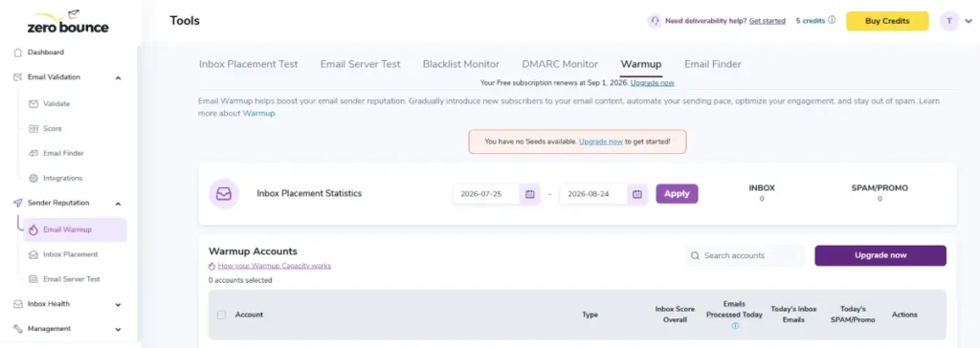Click the flame icon beside Warmup Capacity link
The height and width of the screenshot is (348, 980).
click(212, 266)
